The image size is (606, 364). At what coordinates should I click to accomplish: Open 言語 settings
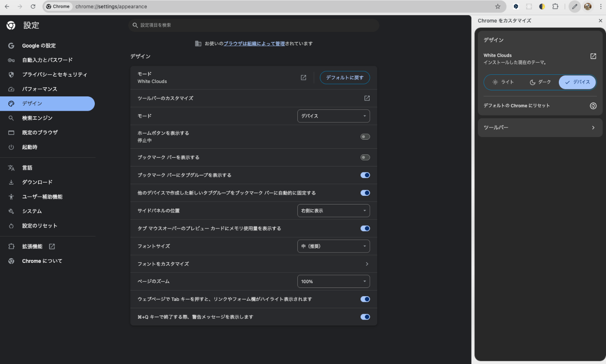[x=47, y=168]
